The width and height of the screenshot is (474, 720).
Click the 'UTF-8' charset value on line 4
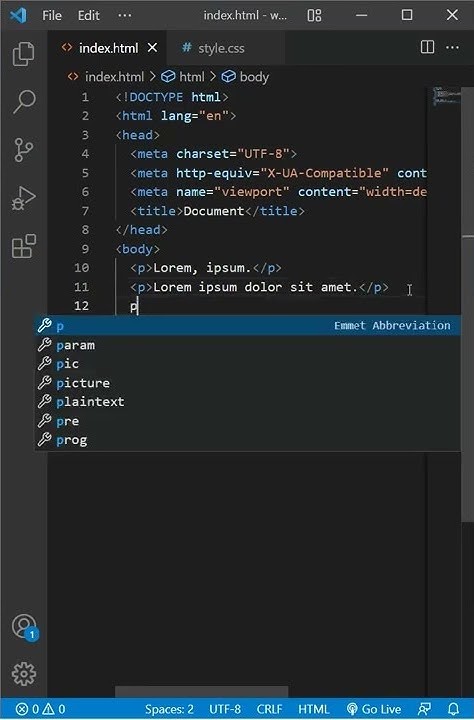coord(263,154)
